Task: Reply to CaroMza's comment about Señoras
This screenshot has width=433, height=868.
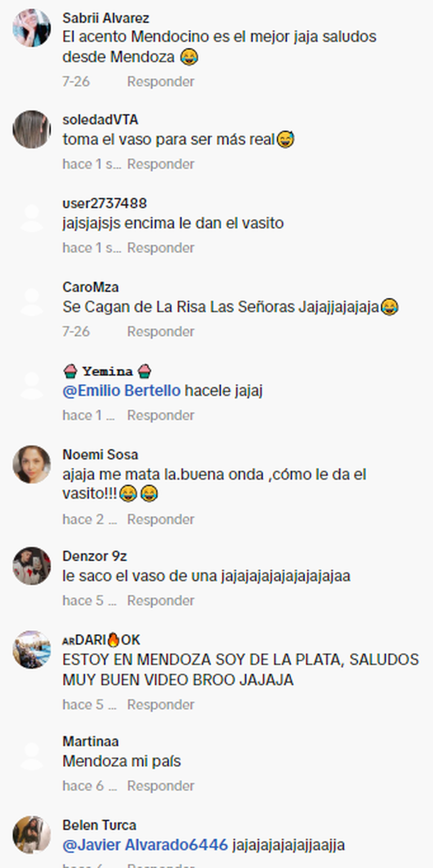Action: [161, 331]
